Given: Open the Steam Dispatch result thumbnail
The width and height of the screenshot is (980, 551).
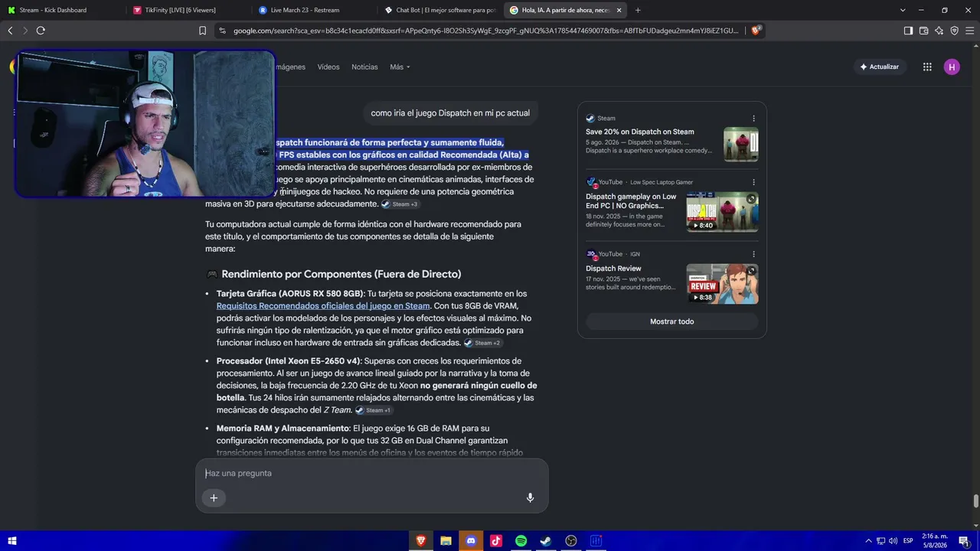Looking at the screenshot, I should click(741, 144).
